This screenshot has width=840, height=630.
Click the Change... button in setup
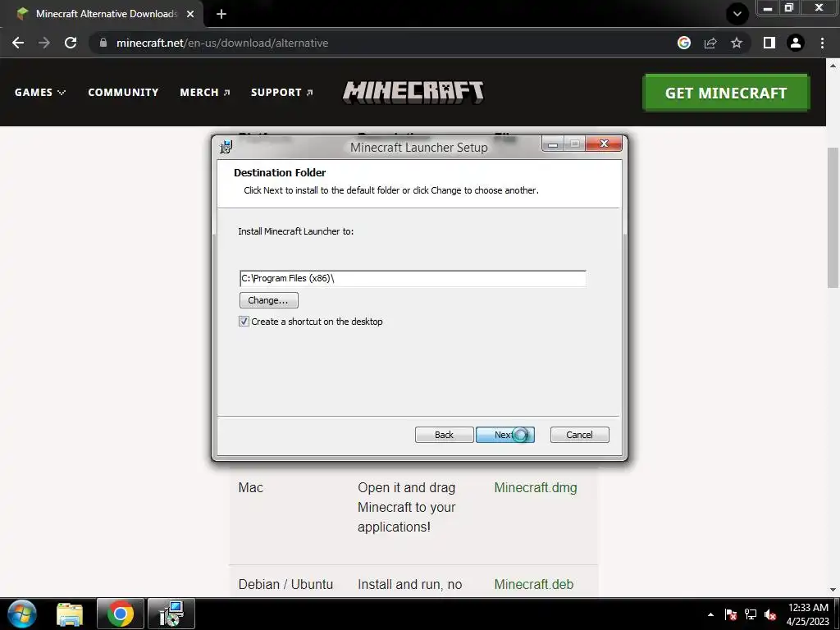coord(268,300)
